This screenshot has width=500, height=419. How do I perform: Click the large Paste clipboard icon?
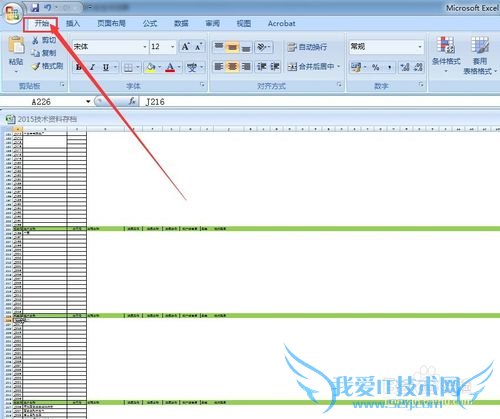[16, 45]
